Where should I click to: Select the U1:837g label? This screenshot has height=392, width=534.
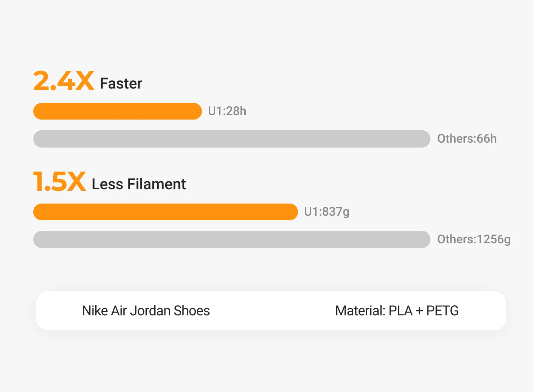[x=326, y=212]
